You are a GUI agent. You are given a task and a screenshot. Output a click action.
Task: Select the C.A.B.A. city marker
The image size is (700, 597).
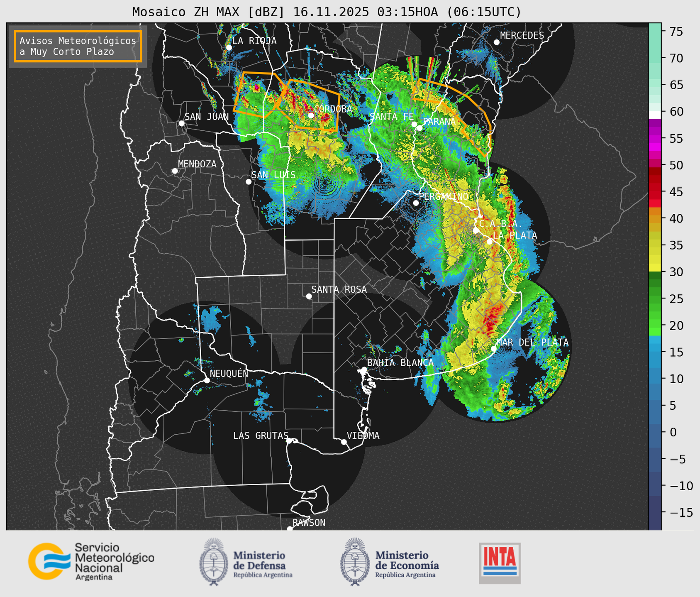476,230
